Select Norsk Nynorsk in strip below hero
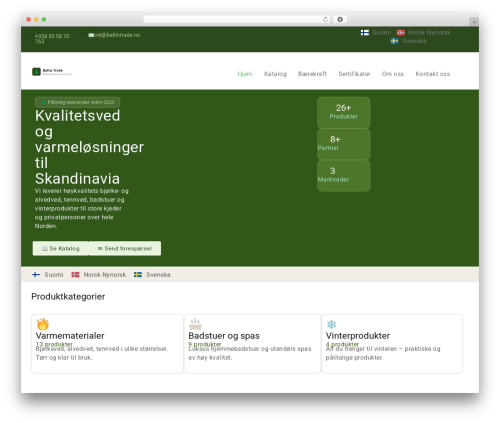Image resolution: width=500 pixels, height=423 pixels. point(105,275)
